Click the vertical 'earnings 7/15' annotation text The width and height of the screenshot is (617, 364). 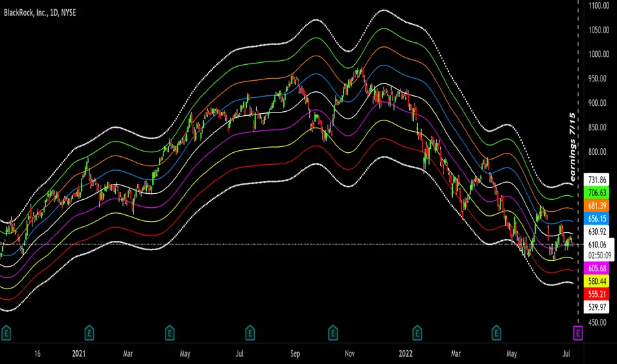tap(573, 146)
